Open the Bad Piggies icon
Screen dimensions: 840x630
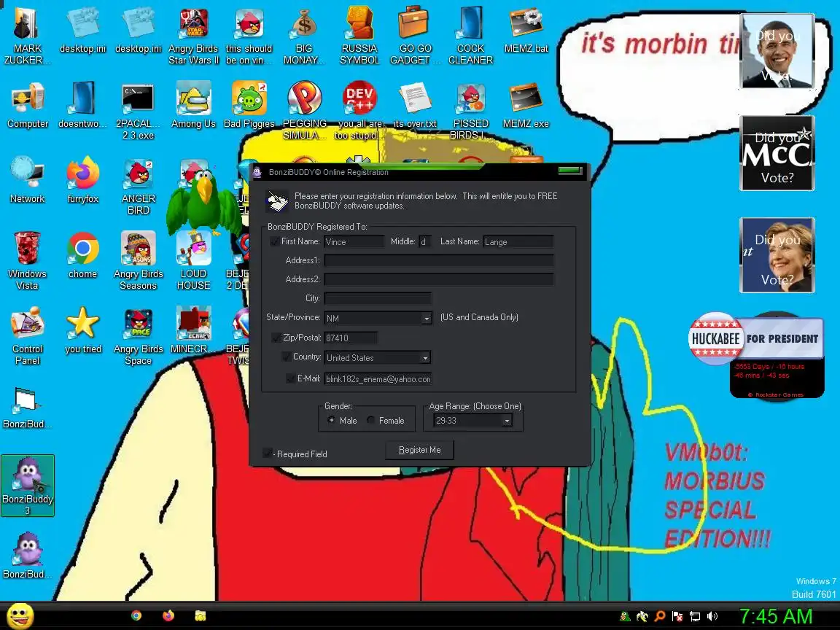[249, 106]
